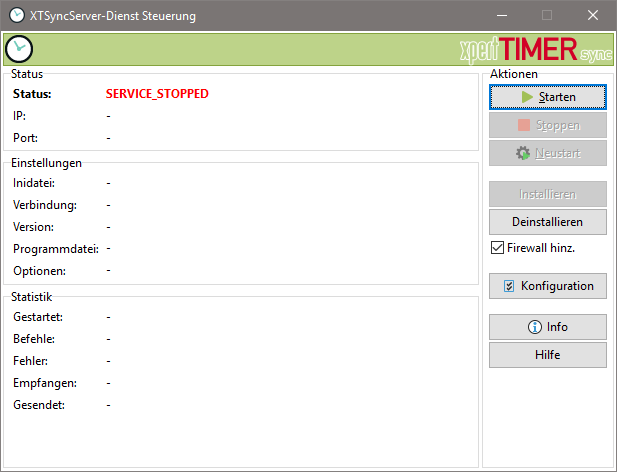Minimize the XTSyncServer window

tap(500, 16)
